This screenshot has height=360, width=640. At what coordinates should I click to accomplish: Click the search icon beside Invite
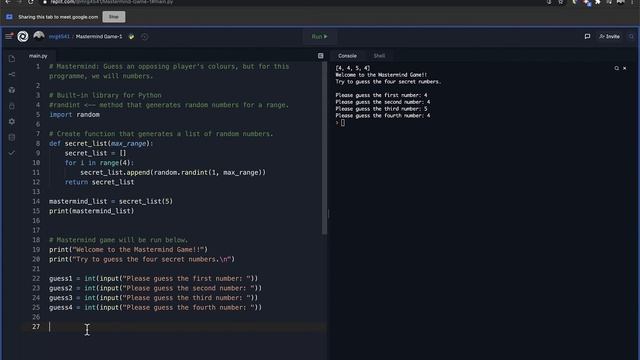click(x=631, y=37)
